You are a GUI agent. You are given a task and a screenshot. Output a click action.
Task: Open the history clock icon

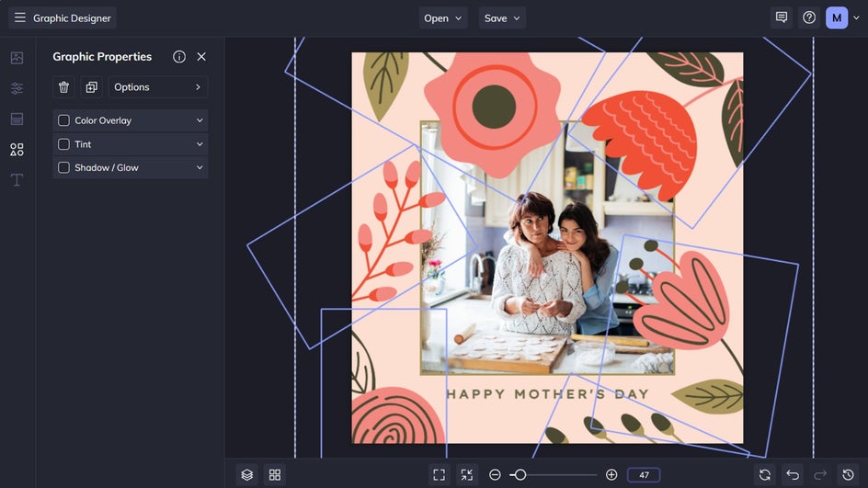(x=848, y=475)
